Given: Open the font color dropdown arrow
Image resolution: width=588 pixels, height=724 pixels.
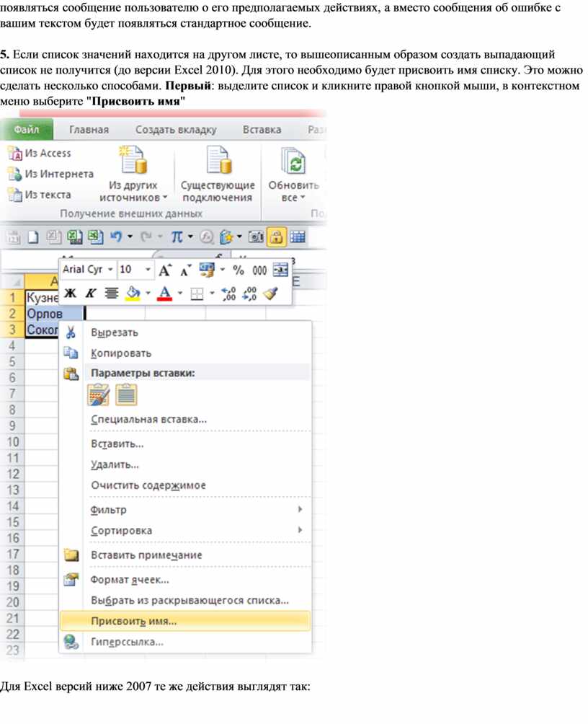Looking at the screenshot, I should [x=180, y=293].
